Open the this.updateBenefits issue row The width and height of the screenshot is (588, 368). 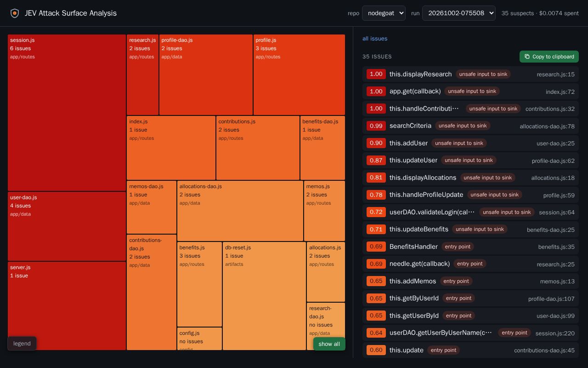tap(470, 230)
